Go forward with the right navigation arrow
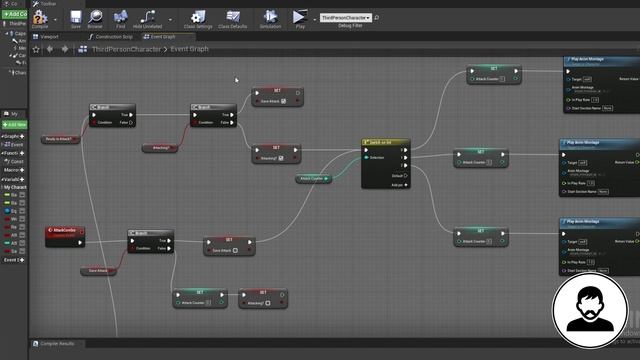The height and width of the screenshot is (360, 640). coord(64,49)
